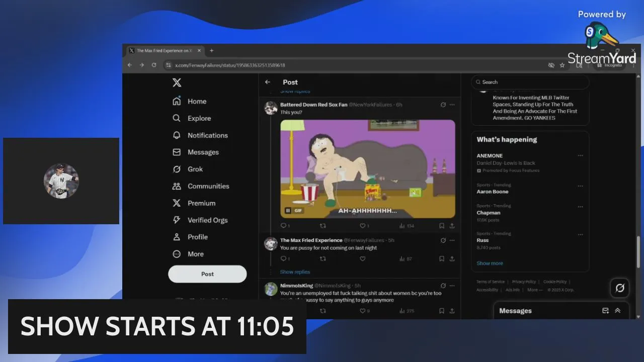This screenshot has width=644, height=362.
Task: Open options for Russ trend
Action: pos(580,234)
